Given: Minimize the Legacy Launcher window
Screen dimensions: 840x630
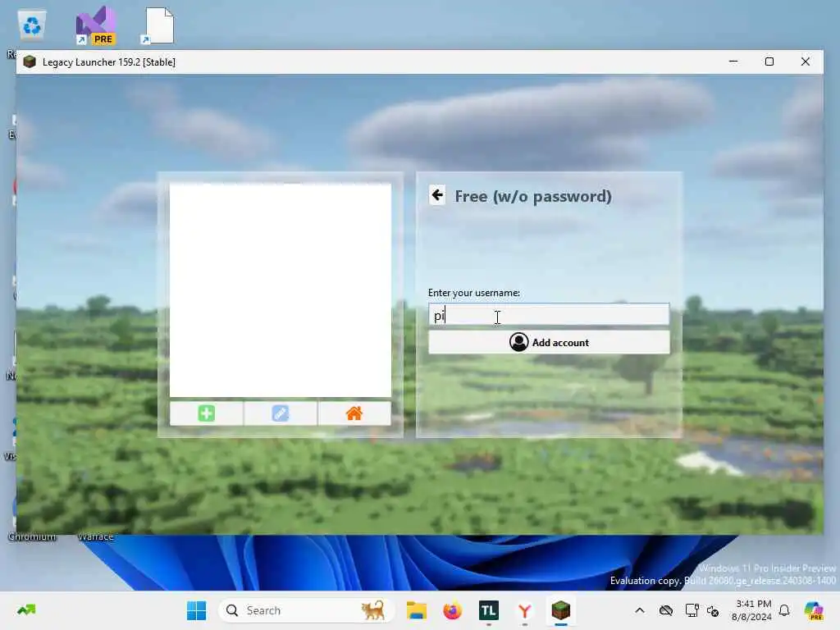Looking at the screenshot, I should [x=733, y=62].
